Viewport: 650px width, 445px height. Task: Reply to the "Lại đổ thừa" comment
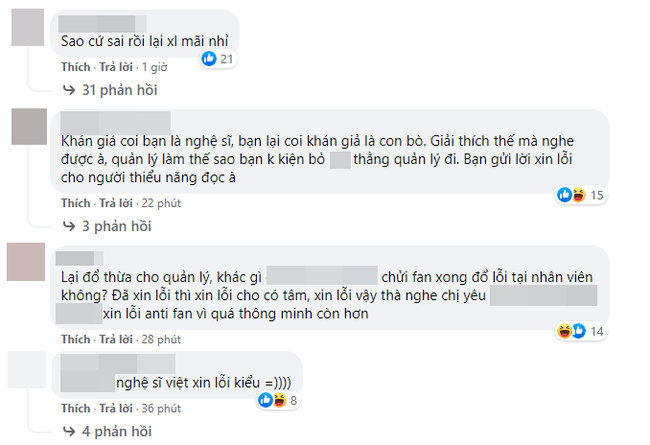coord(115,339)
